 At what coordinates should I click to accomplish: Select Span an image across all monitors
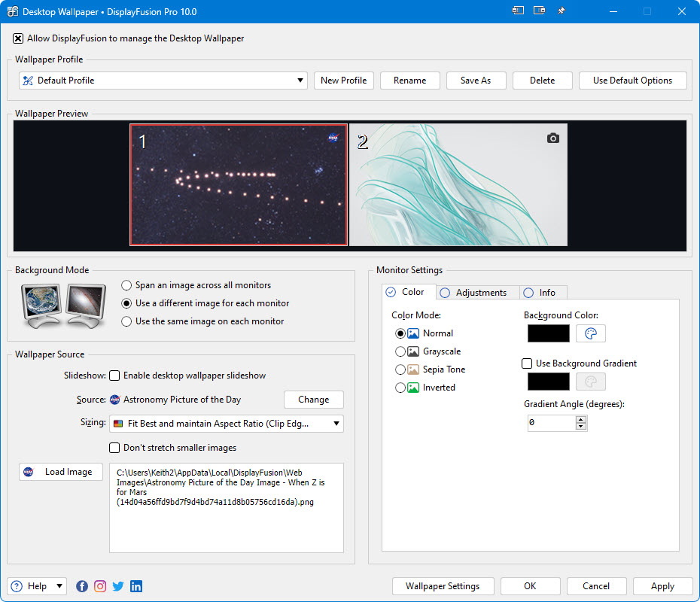coord(125,285)
